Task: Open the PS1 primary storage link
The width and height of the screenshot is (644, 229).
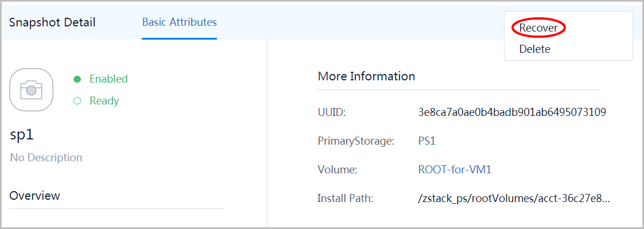Action: [x=426, y=141]
